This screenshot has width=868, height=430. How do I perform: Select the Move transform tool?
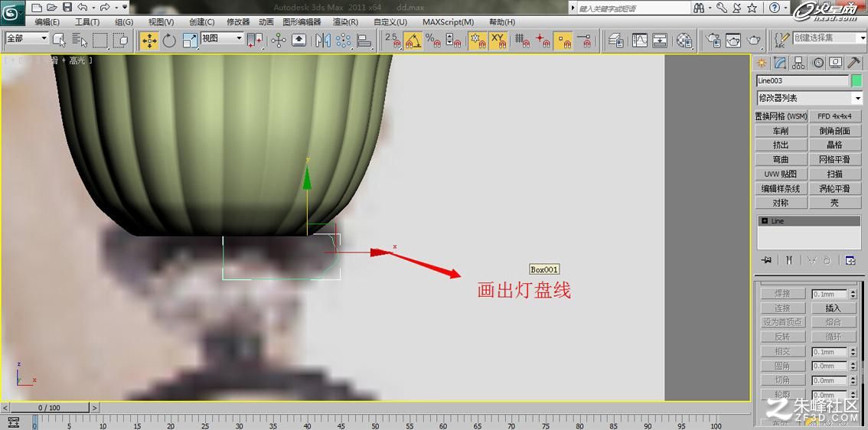point(149,40)
